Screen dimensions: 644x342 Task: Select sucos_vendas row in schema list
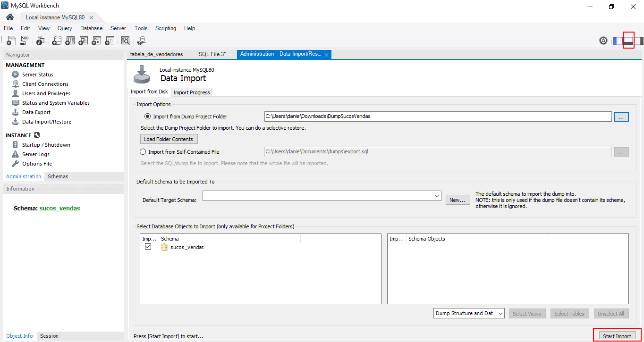[260, 247]
